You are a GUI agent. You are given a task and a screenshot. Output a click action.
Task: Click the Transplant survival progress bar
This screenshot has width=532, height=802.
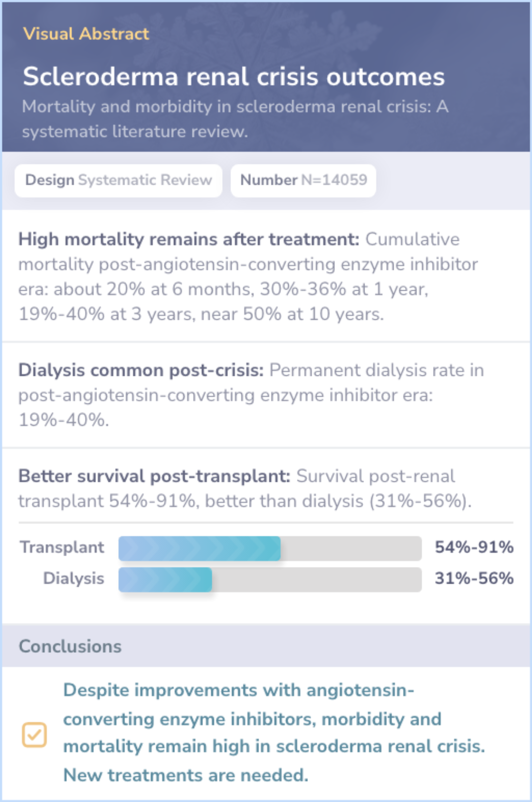270,548
